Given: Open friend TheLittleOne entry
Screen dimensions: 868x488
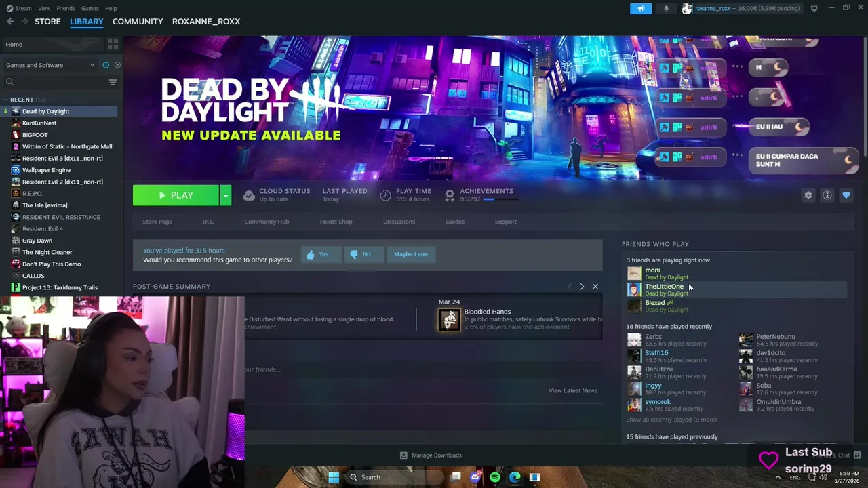Looking at the screenshot, I should coord(736,289).
